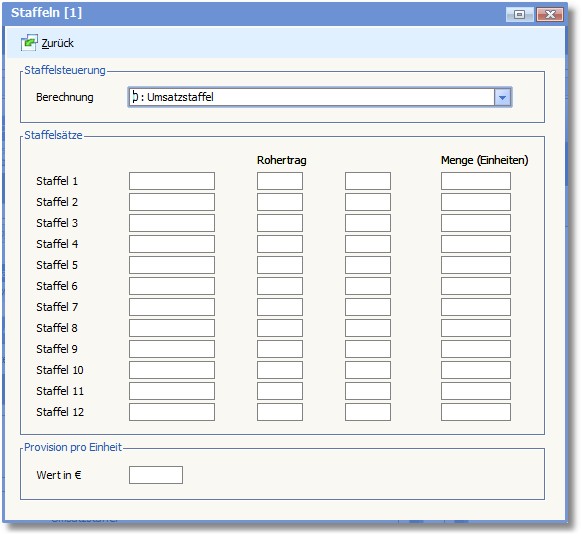The image size is (582, 537).
Task: Restore the Staffeln window size
Action: click(x=520, y=14)
